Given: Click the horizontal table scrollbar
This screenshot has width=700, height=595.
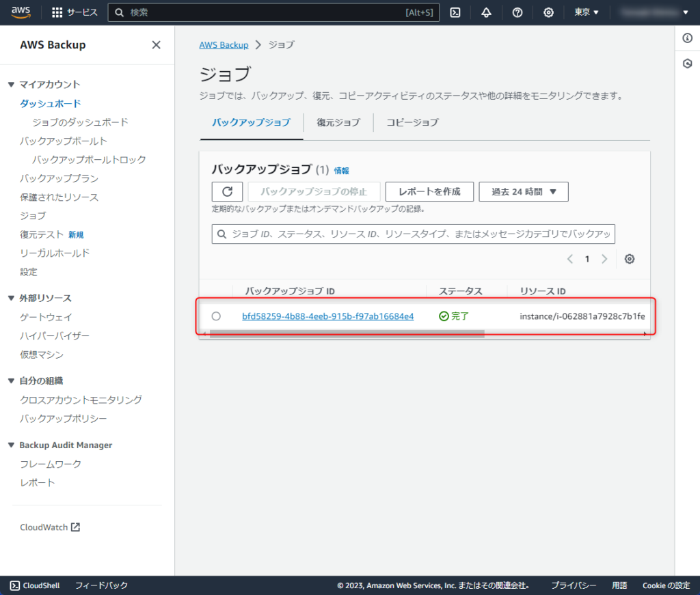Looking at the screenshot, I should click(x=347, y=333).
